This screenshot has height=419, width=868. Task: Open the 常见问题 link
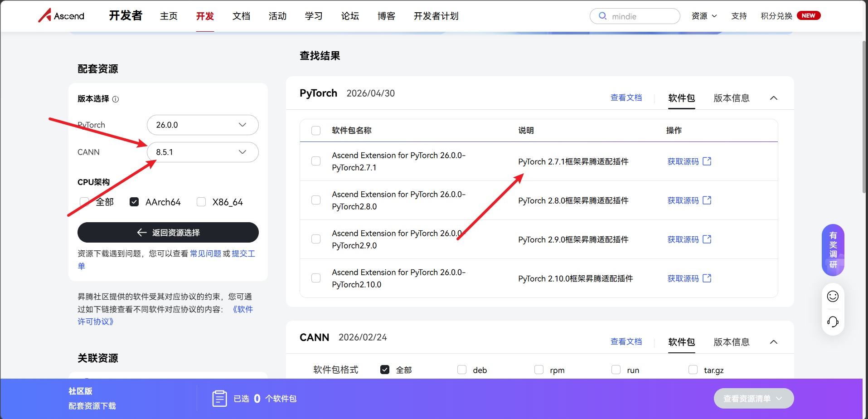coord(206,253)
